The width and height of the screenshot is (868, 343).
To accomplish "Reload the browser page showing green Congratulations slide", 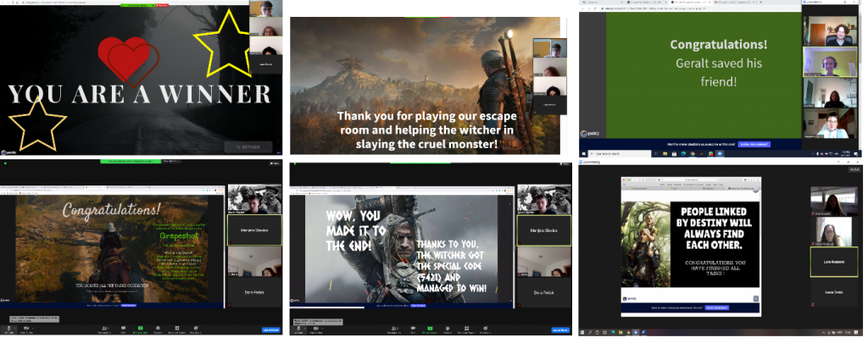I will (596, 8).
